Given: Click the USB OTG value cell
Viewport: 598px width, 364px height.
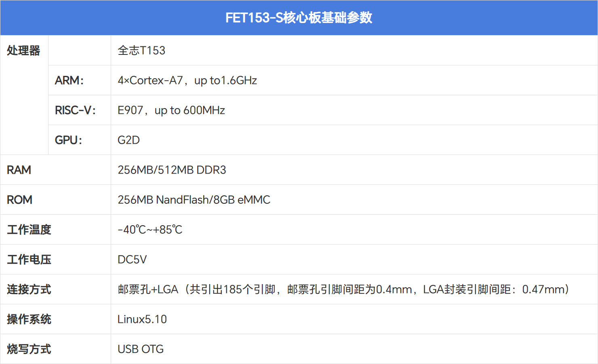Looking at the screenshot, I should point(141,349).
